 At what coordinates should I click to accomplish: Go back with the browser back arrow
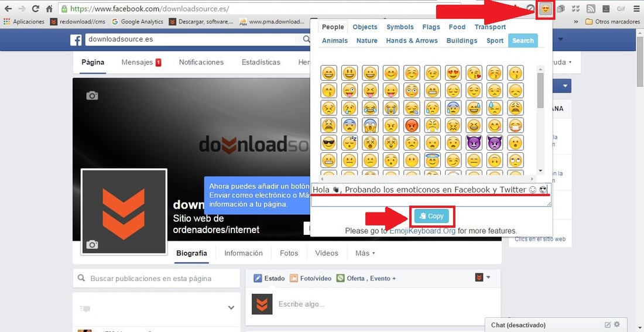pyautogui.click(x=8, y=9)
